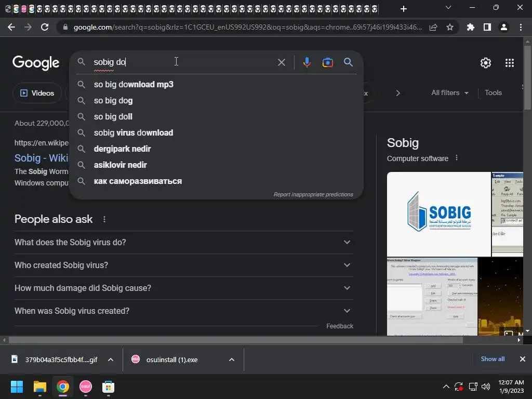The height and width of the screenshot is (399, 532).
Task: Expand 'When was Sobig virus created?'
Action: [x=183, y=311]
